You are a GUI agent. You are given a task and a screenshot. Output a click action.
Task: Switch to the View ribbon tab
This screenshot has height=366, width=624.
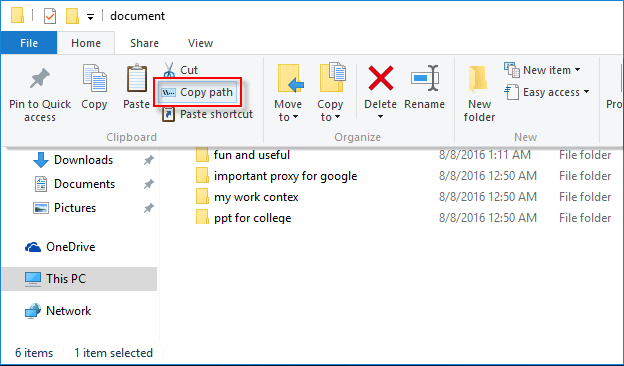pyautogui.click(x=200, y=43)
